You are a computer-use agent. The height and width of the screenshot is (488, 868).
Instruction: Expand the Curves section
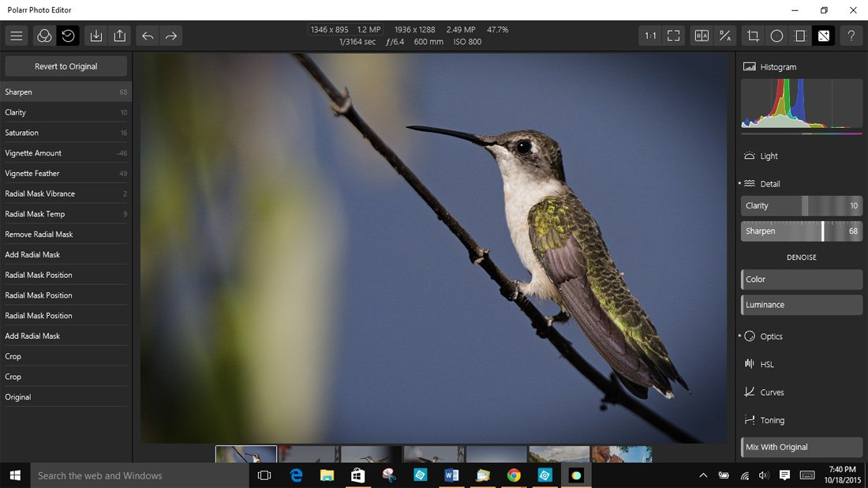coord(771,392)
